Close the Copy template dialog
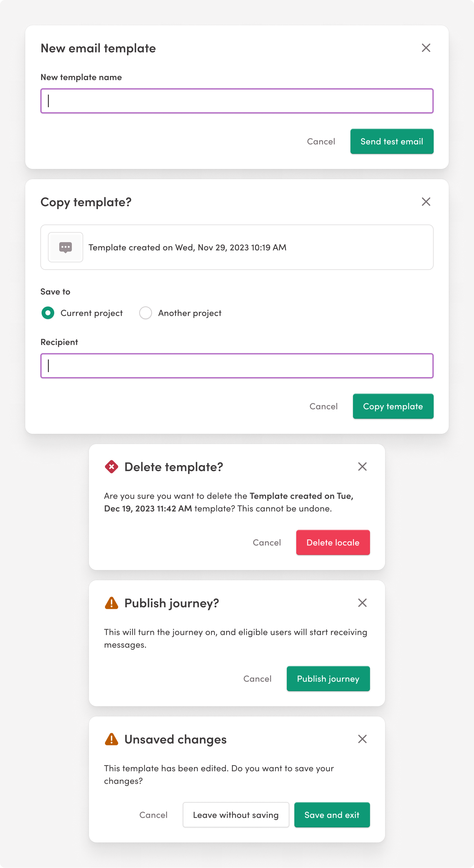474x868 pixels. (426, 201)
